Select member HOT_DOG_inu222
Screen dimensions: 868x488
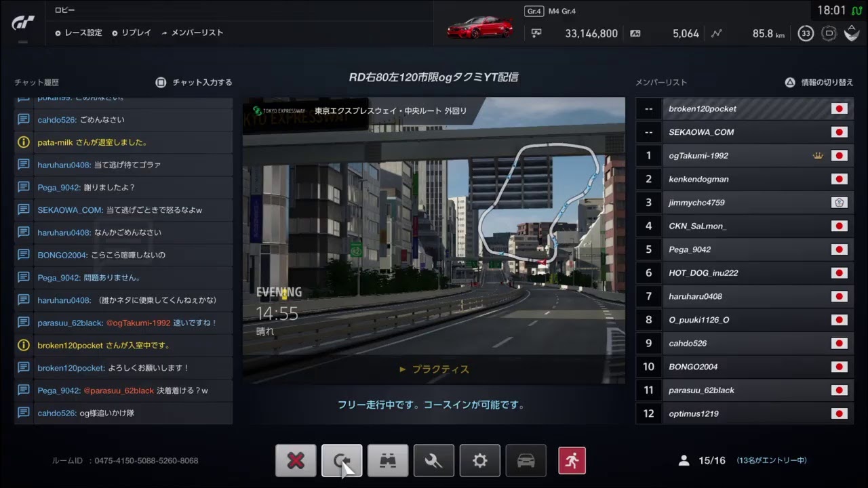click(745, 272)
